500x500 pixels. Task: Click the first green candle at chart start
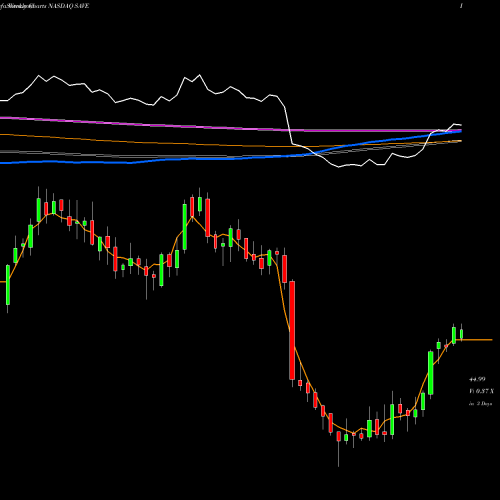8,285
